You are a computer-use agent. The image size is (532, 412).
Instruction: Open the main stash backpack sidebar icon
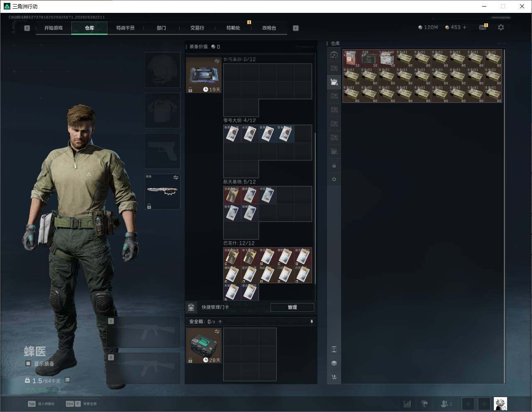(x=334, y=55)
